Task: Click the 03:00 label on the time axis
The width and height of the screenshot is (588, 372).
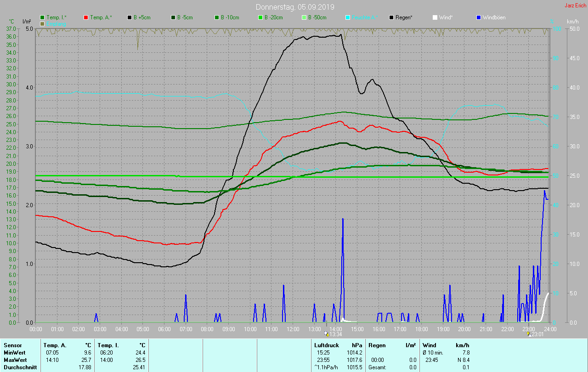Action: (100, 329)
